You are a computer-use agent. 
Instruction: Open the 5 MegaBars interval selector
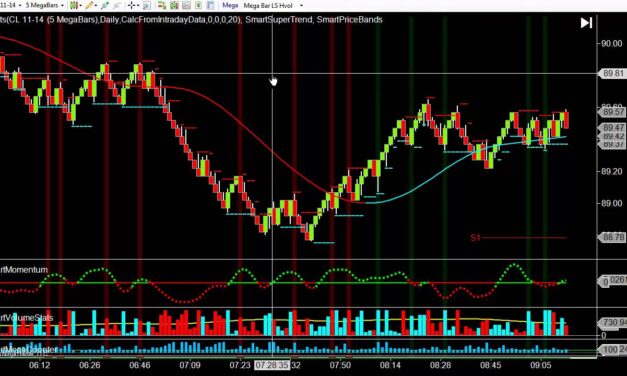pos(45,5)
